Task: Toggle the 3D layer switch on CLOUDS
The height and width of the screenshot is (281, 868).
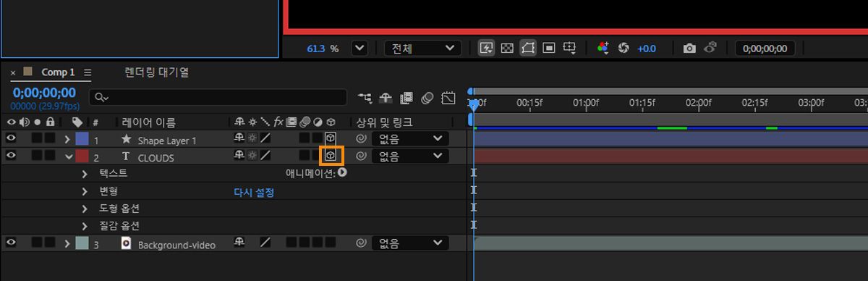Action: point(331,155)
